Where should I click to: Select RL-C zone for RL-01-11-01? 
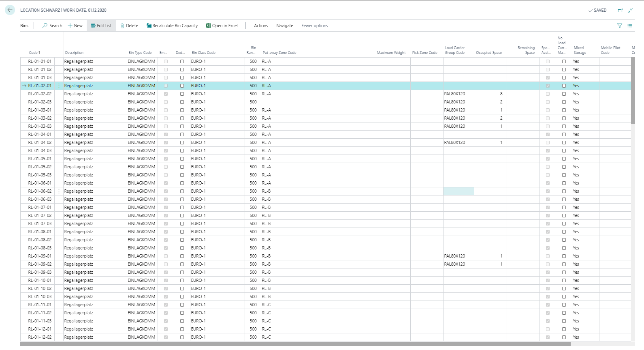[x=266, y=305]
